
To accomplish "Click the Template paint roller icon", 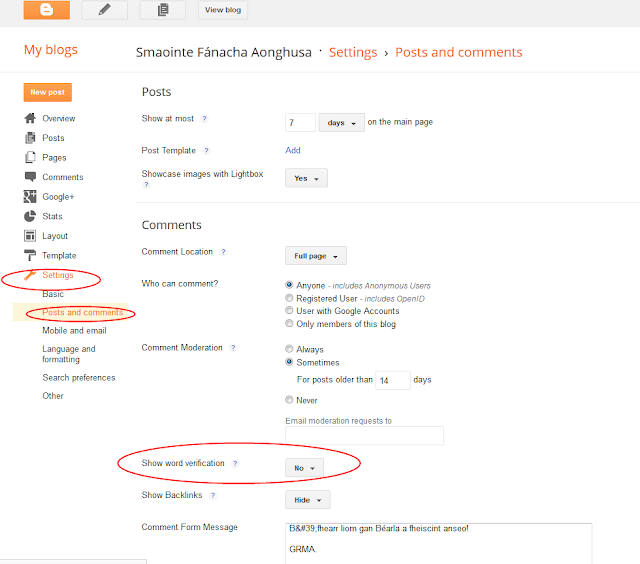I will click(30, 255).
